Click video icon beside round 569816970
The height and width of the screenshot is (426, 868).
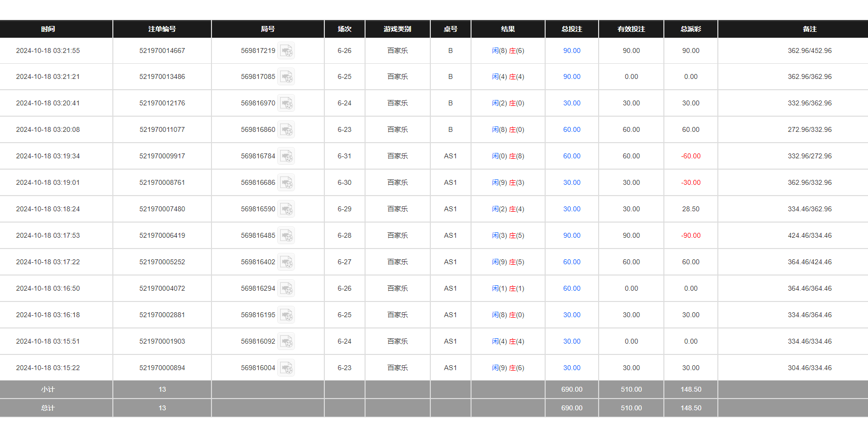coord(286,103)
